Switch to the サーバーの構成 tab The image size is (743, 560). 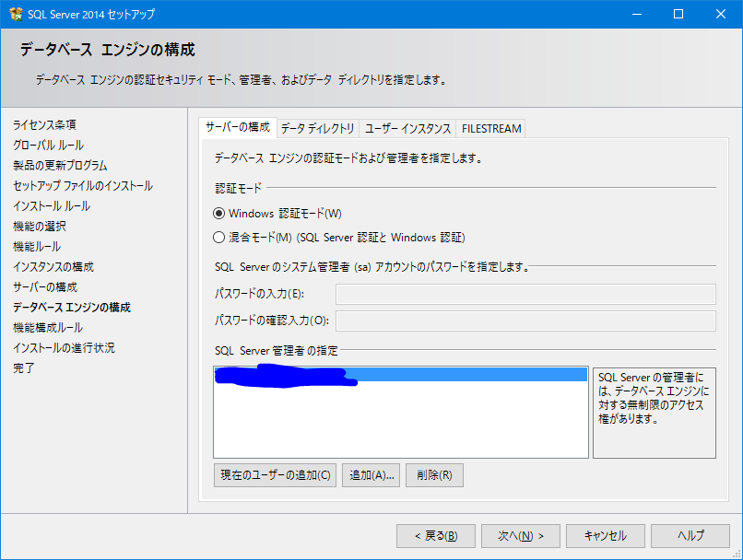pos(238,127)
